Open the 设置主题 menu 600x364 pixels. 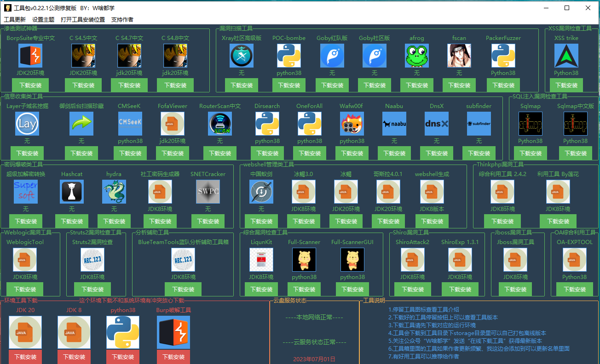point(43,20)
